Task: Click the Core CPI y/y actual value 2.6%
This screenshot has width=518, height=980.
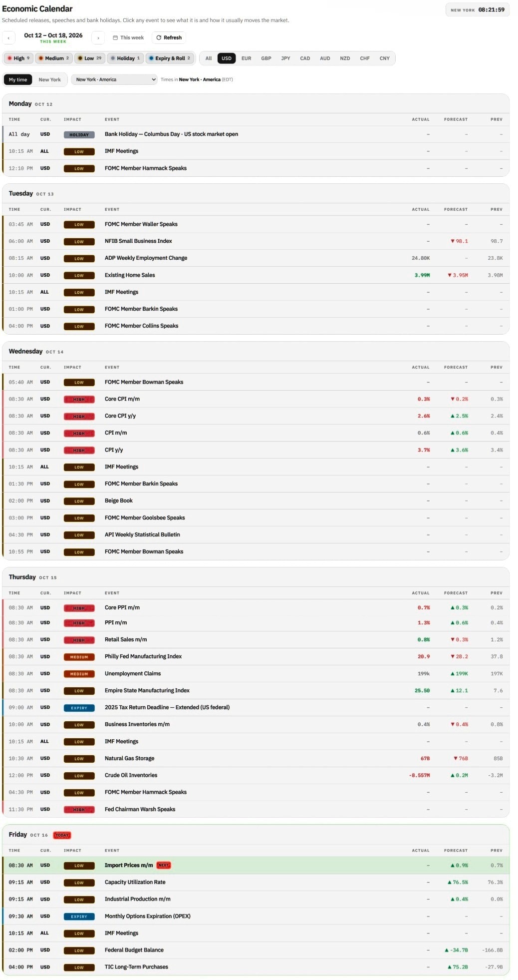Action: pos(424,416)
